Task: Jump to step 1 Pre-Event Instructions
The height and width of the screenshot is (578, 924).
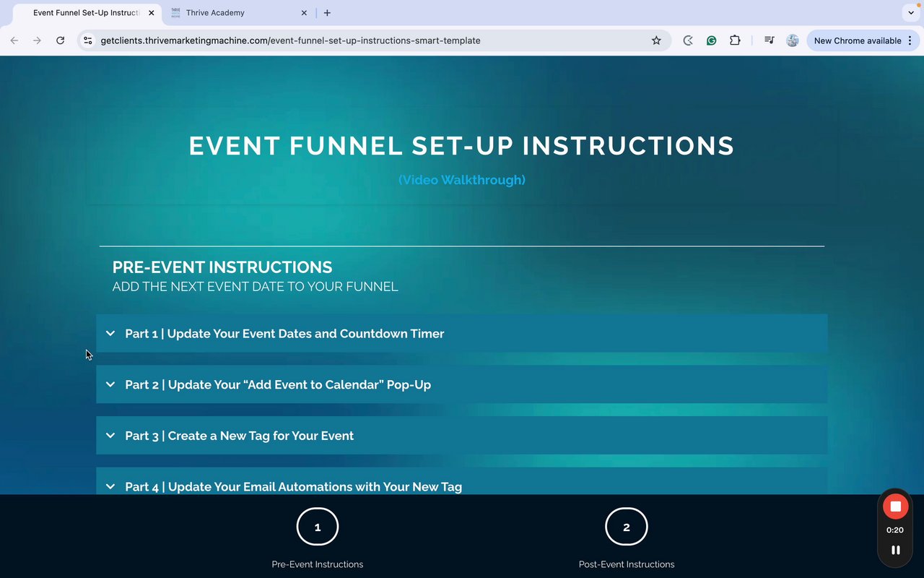Action: [x=318, y=527]
